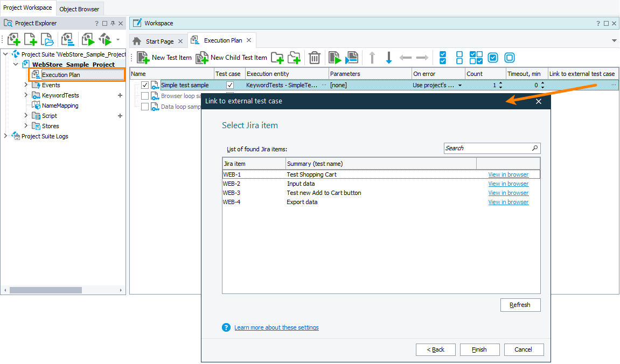The width and height of the screenshot is (620, 364).
Task: Click pin icon in Project Explorer header
Action: (x=113, y=23)
